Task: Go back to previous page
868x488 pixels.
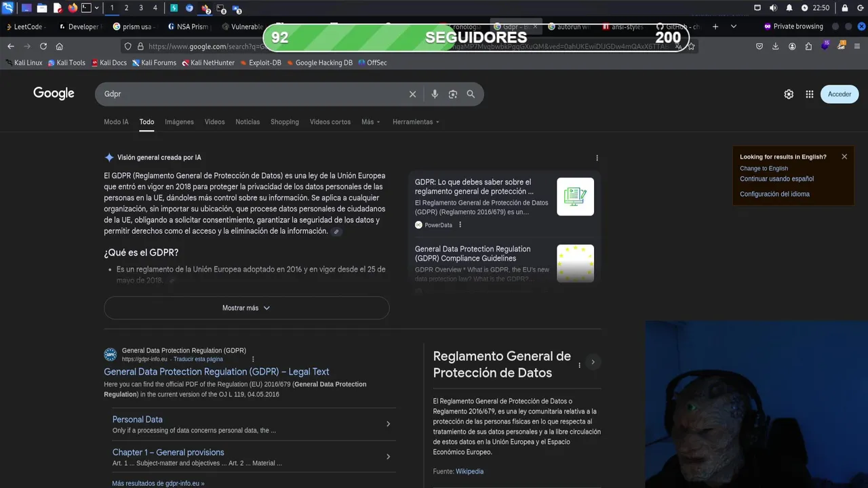Action: click(x=10, y=46)
